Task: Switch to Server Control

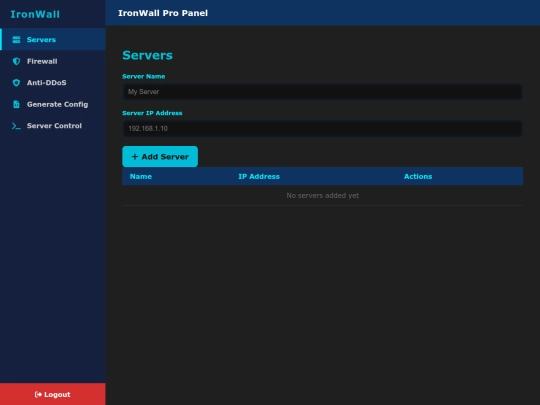Action: (53, 126)
